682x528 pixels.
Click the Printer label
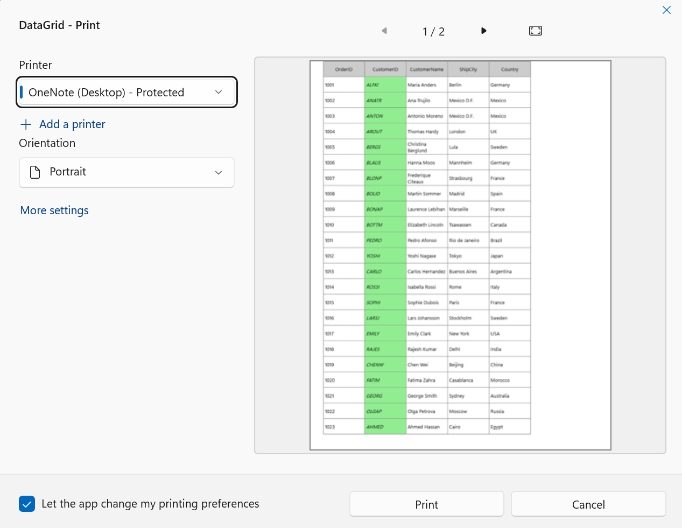coord(35,65)
